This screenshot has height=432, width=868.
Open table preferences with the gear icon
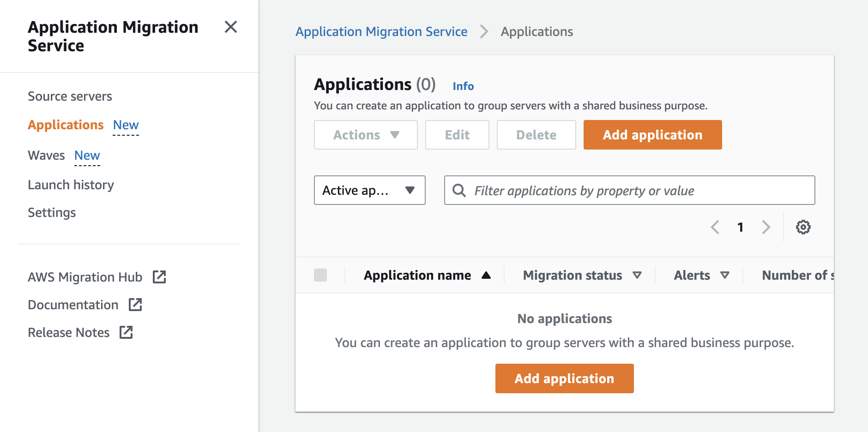(x=803, y=227)
